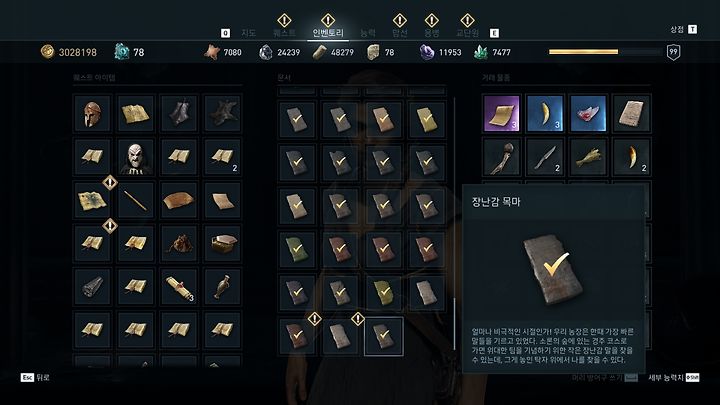Image resolution: width=720 pixels, height=405 pixels.
Task: Select the unchecked tablet with alert marker
Action: coord(340,336)
